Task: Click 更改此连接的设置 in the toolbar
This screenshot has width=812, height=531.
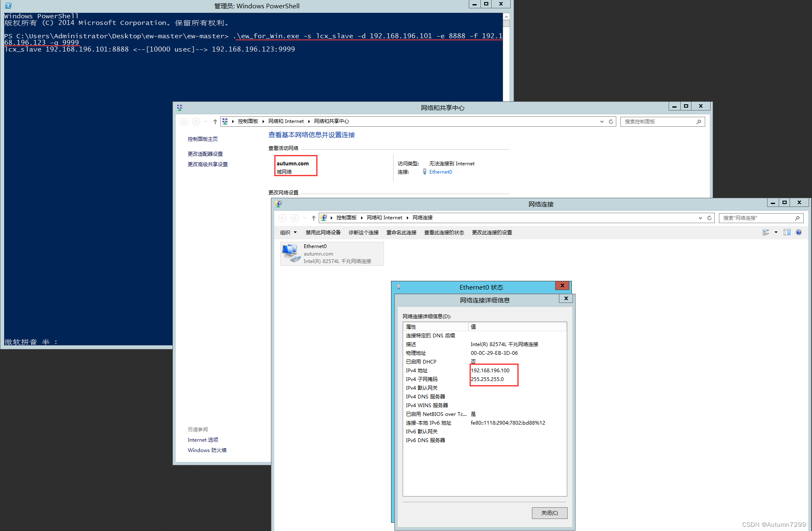Action: [x=492, y=233]
